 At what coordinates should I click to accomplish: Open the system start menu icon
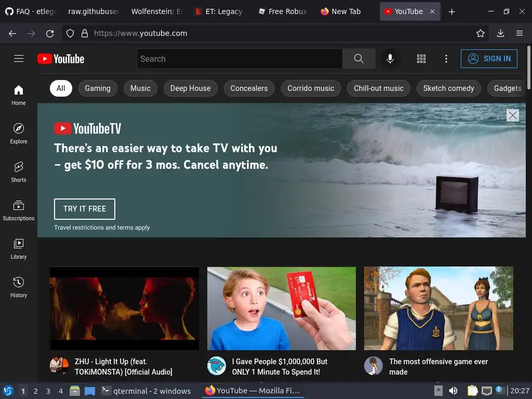pos(8,391)
